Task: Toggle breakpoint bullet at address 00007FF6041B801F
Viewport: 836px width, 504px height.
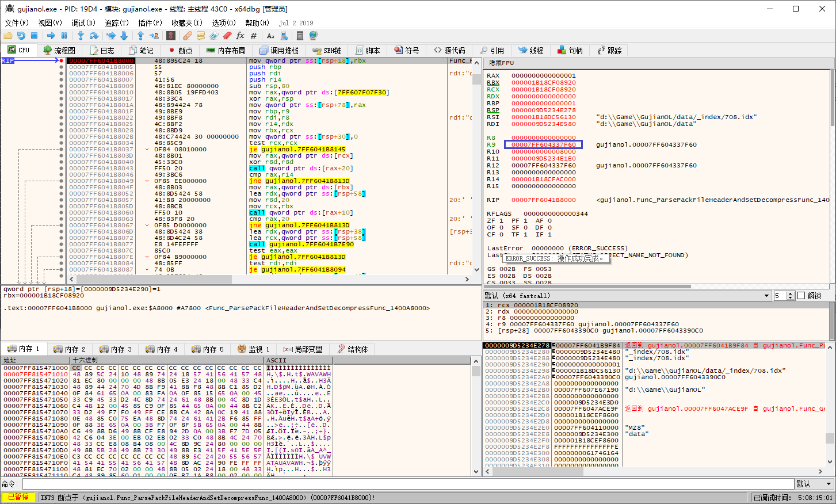Action: click(x=62, y=112)
